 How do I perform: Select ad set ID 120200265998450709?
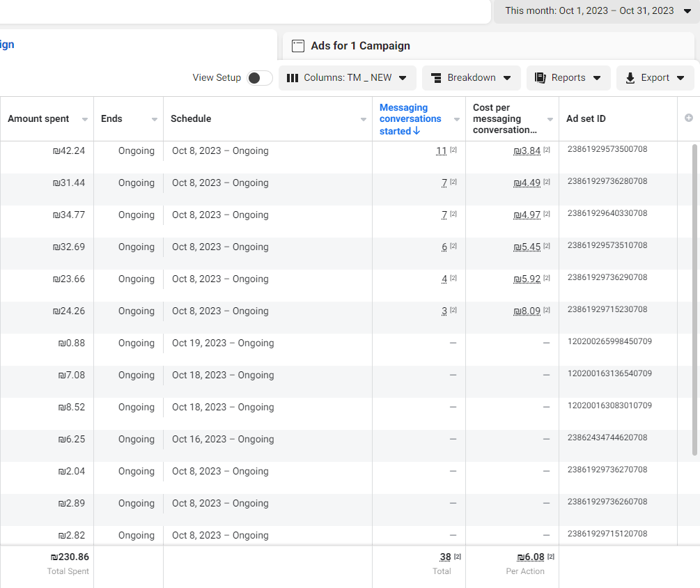coord(609,341)
